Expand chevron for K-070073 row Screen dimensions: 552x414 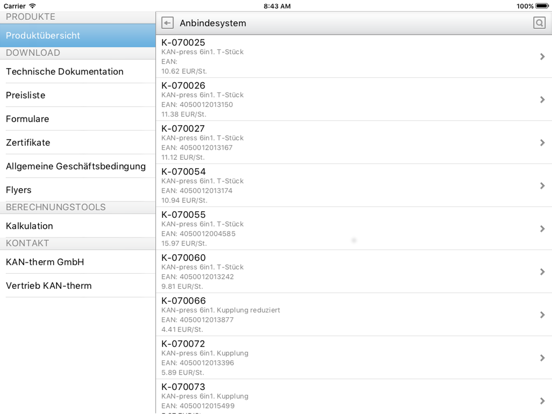542,401
